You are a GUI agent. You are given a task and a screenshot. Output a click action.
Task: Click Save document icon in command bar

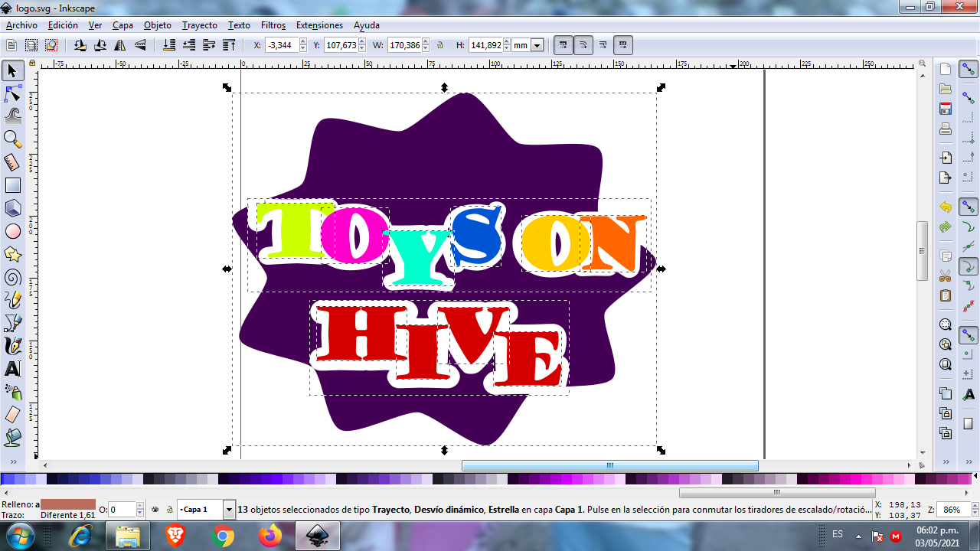click(x=946, y=109)
